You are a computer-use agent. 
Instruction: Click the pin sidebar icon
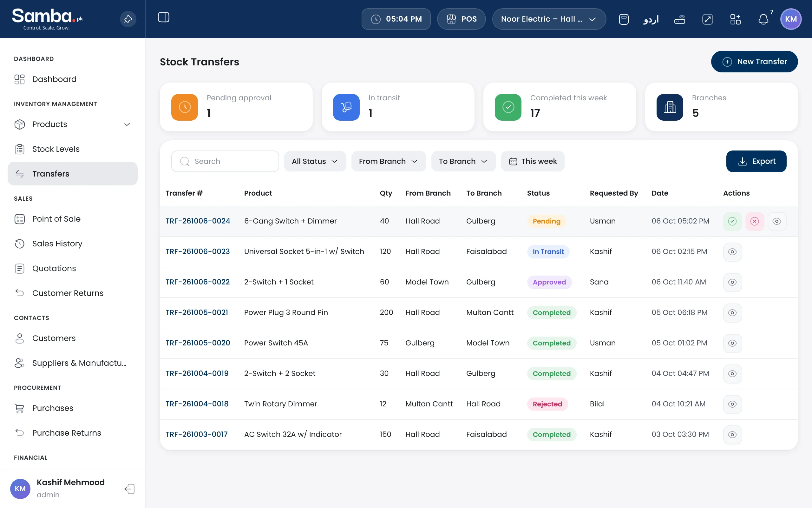[x=128, y=19]
